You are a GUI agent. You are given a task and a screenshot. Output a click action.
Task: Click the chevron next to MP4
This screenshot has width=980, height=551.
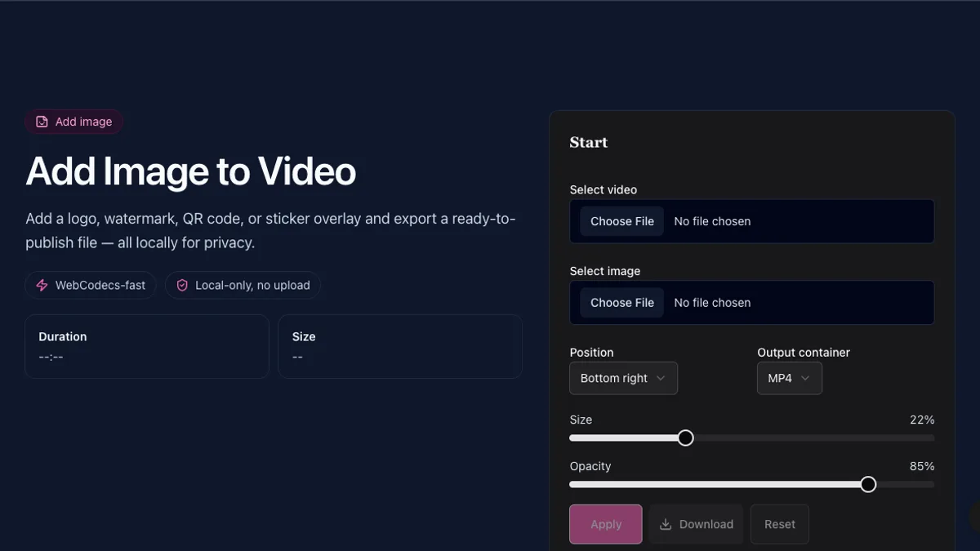coord(805,378)
